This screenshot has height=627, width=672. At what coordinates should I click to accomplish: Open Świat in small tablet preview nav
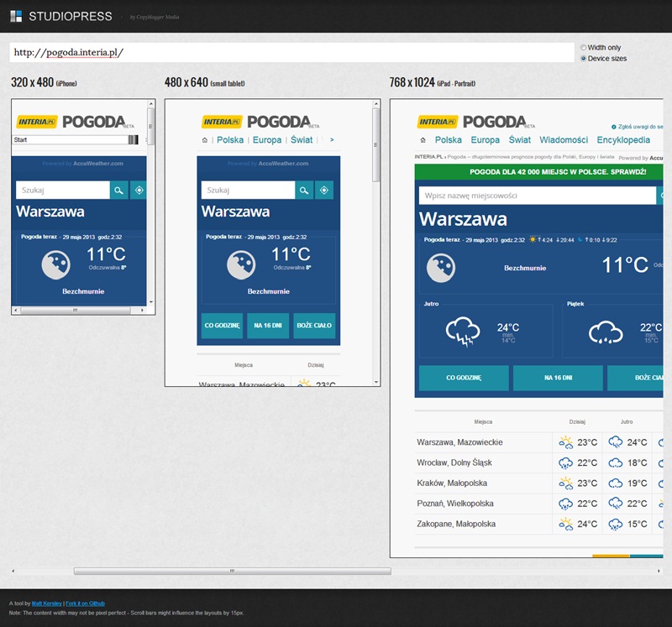coord(302,140)
